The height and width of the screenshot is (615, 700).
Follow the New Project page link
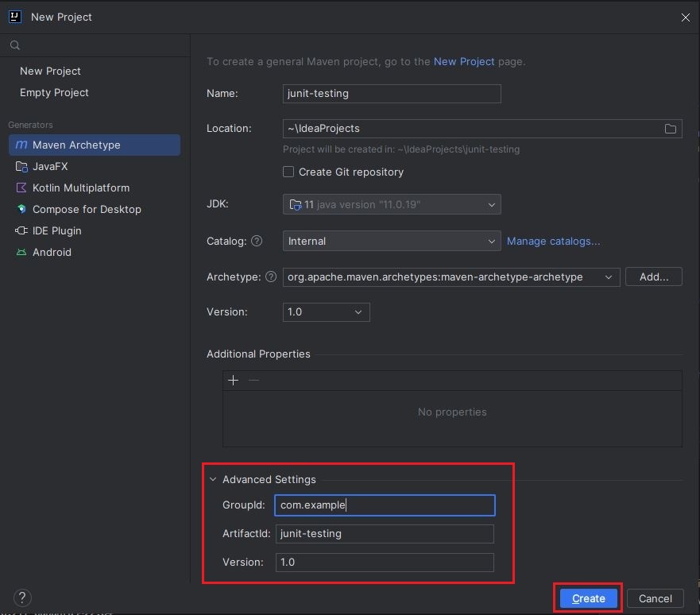click(x=464, y=62)
